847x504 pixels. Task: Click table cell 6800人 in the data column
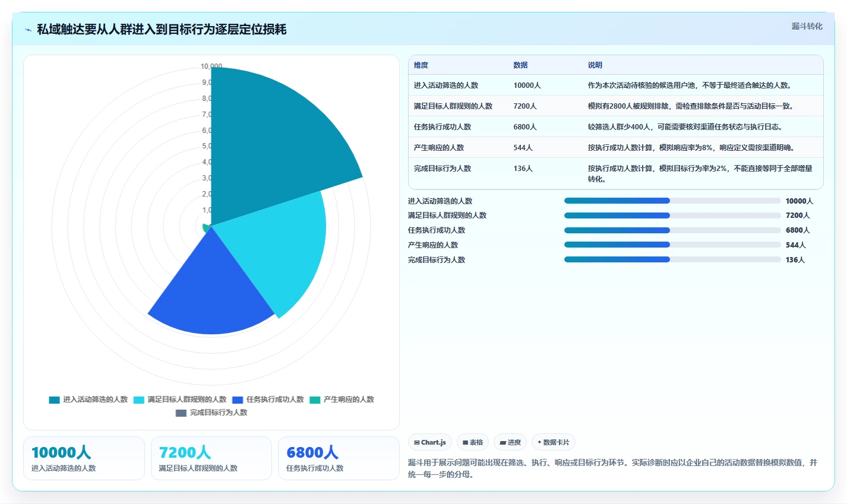pyautogui.click(x=525, y=127)
